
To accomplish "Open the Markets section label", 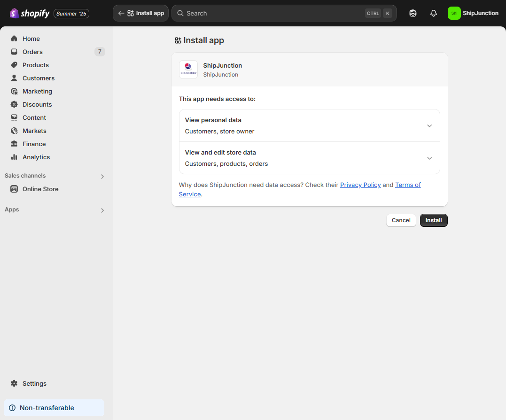I will tap(34, 131).
